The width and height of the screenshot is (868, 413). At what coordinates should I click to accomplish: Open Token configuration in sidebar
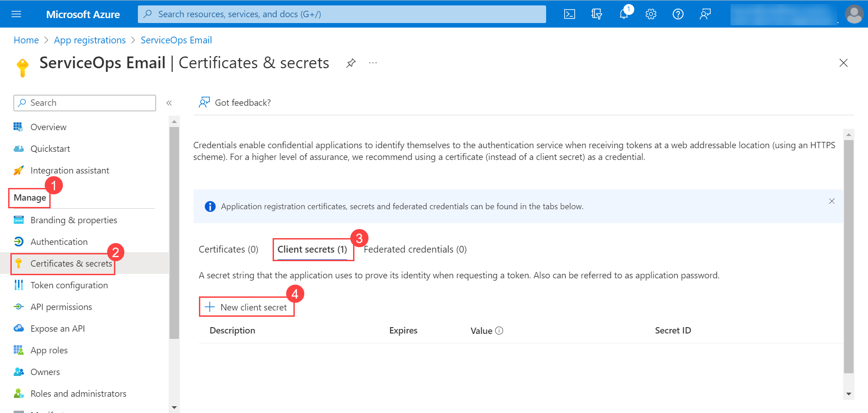[x=69, y=285]
